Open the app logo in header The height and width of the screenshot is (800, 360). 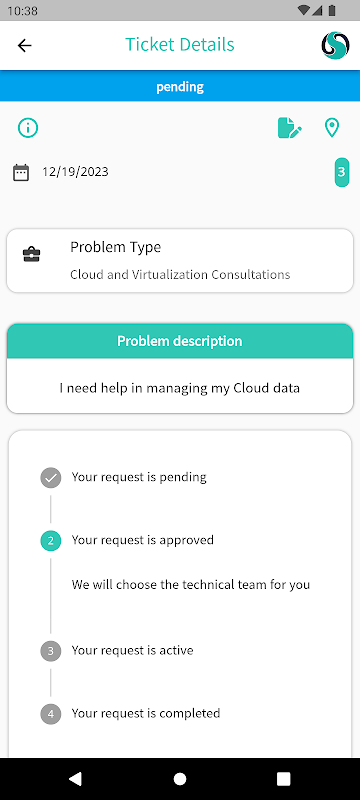pyautogui.click(x=336, y=45)
